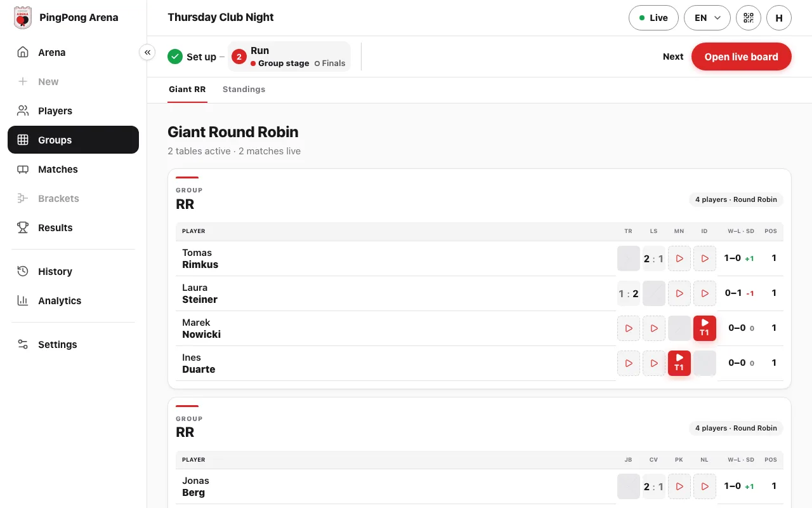Viewport: 812px width, 508px height.
Task: Open Tomas Rimkus 2:1 score cell
Action: [x=654, y=258]
